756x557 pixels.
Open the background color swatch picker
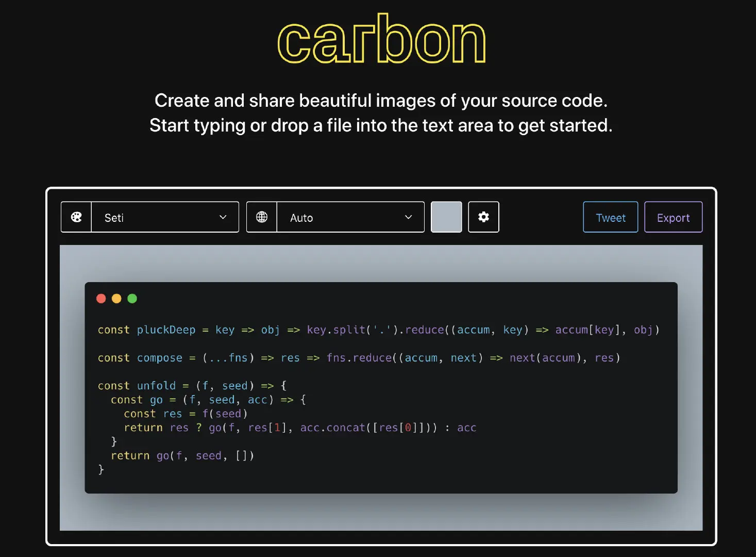pos(446,217)
